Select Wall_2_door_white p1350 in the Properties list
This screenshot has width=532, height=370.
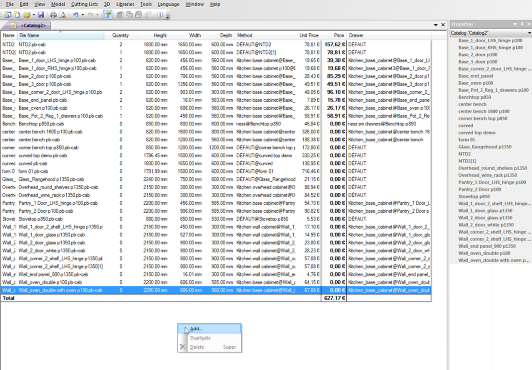coord(486,225)
